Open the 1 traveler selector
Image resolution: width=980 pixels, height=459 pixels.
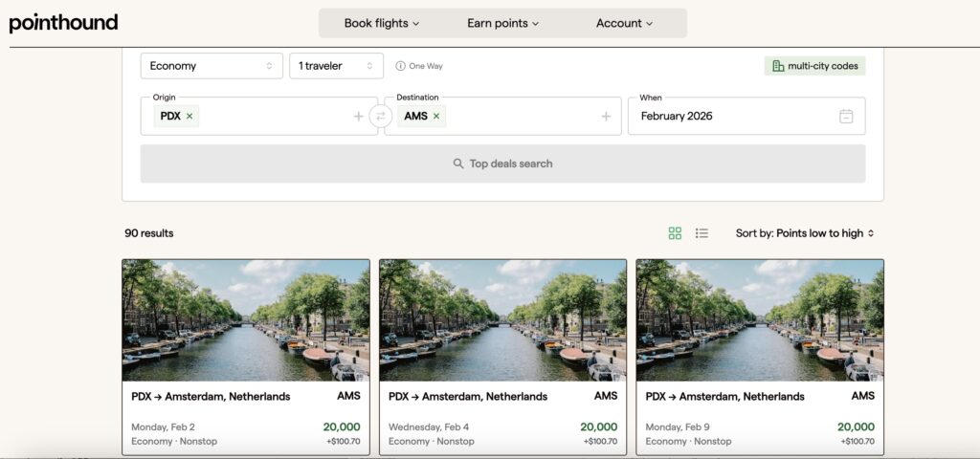336,66
